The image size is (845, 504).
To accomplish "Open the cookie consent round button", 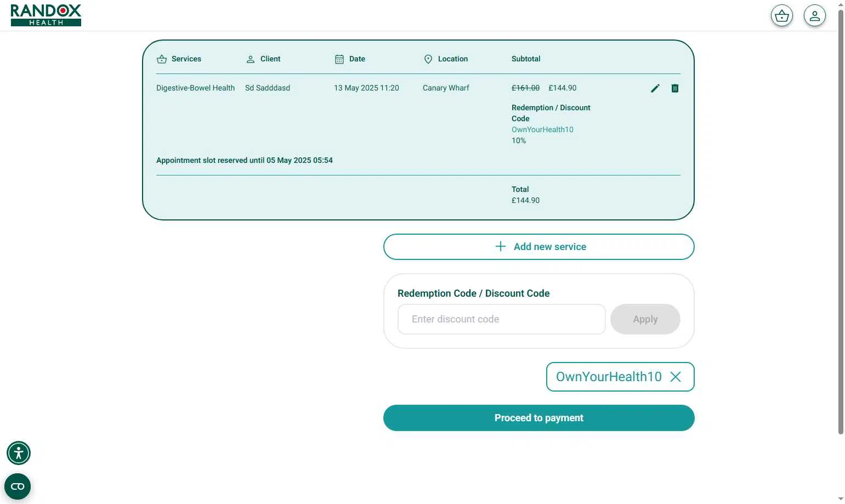I will click(x=18, y=486).
